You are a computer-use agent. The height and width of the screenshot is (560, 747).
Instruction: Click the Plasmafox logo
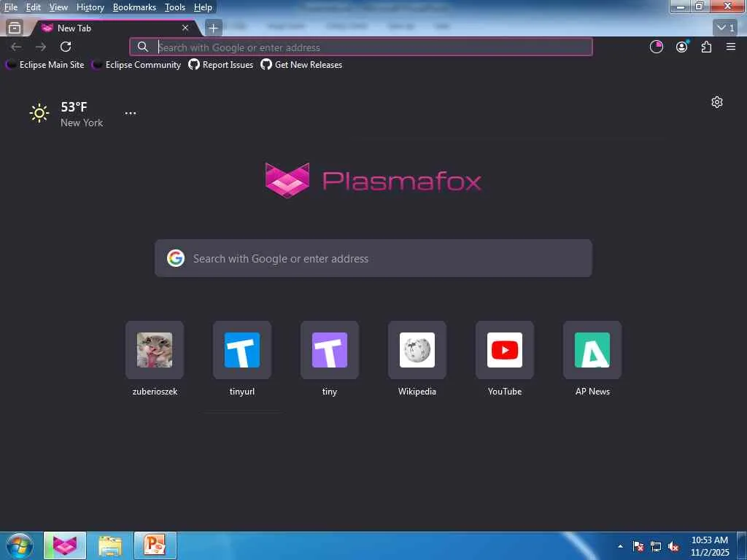tap(373, 180)
